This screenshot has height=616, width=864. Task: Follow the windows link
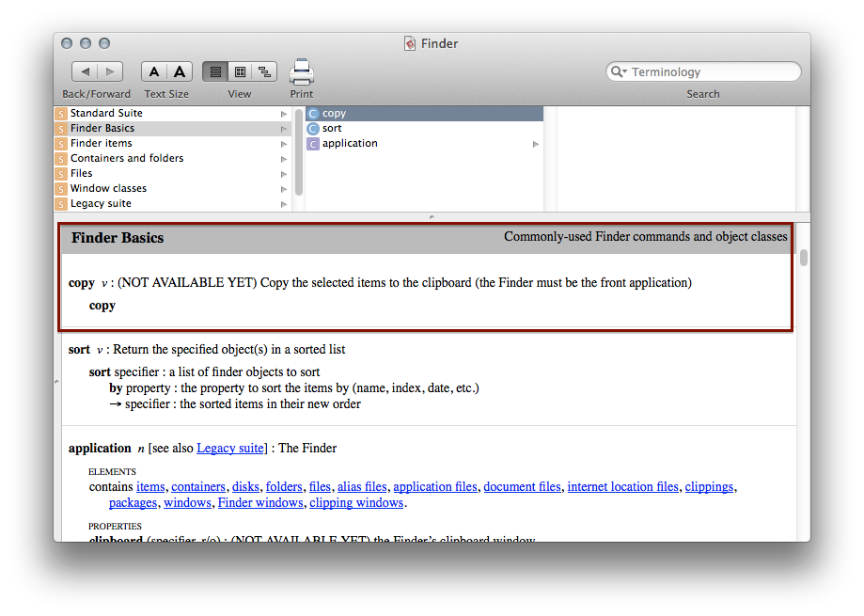click(x=187, y=502)
